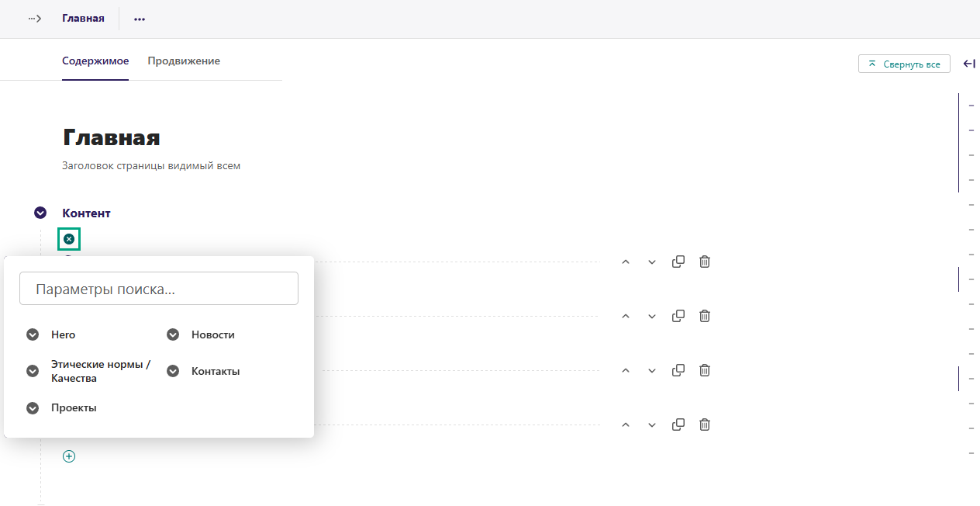Screen dimensions: 980x506
Task: Move the third content block up
Action: tap(626, 371)
